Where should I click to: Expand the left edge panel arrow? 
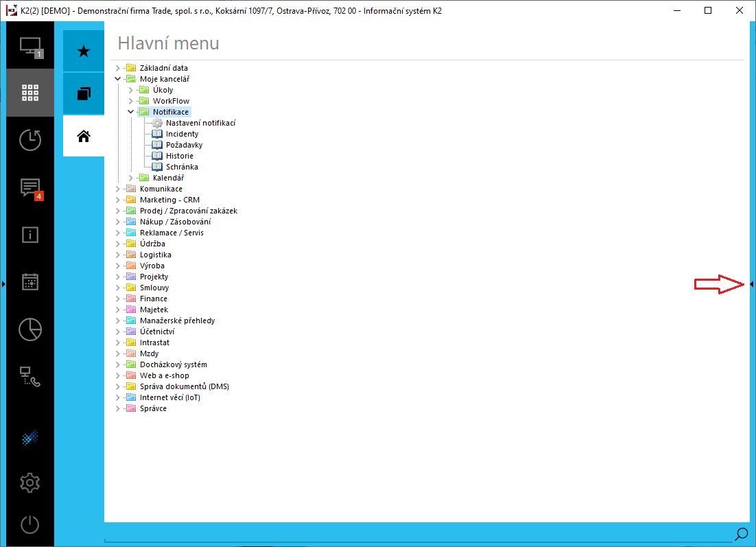click(3, 284)
